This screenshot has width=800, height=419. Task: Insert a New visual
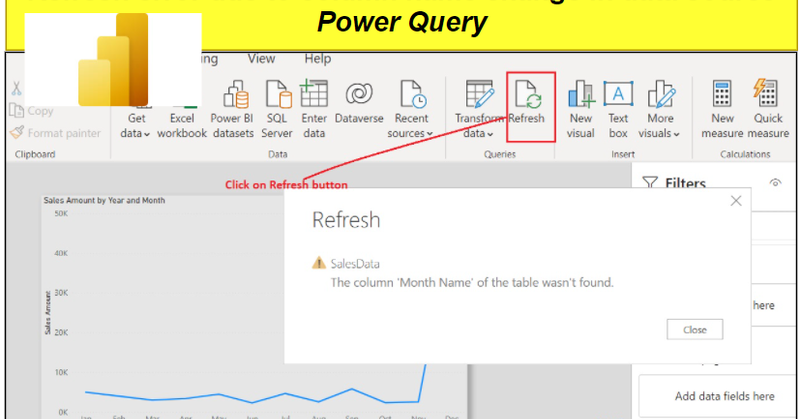pos(581,110)
